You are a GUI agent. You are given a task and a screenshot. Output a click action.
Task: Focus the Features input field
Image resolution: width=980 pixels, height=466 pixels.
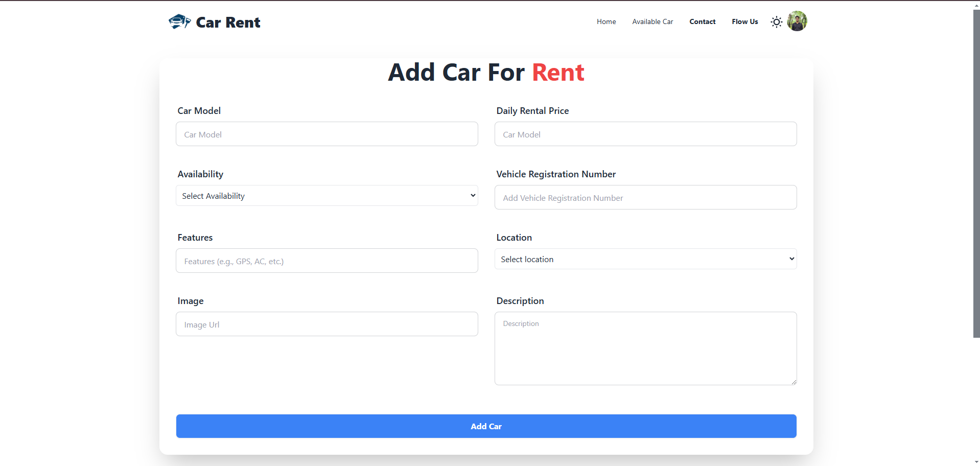327,261
